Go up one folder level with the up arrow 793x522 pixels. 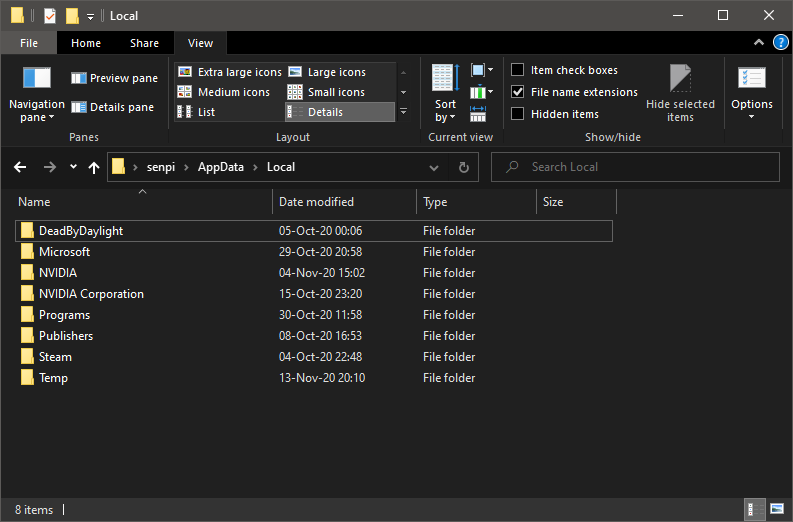tap(94, 167)
